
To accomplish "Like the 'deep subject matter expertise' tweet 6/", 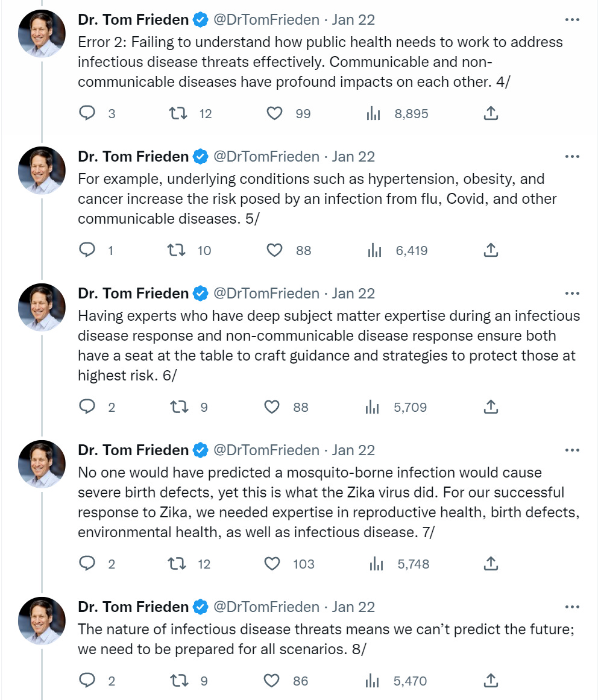I will [x=272, y=407].
